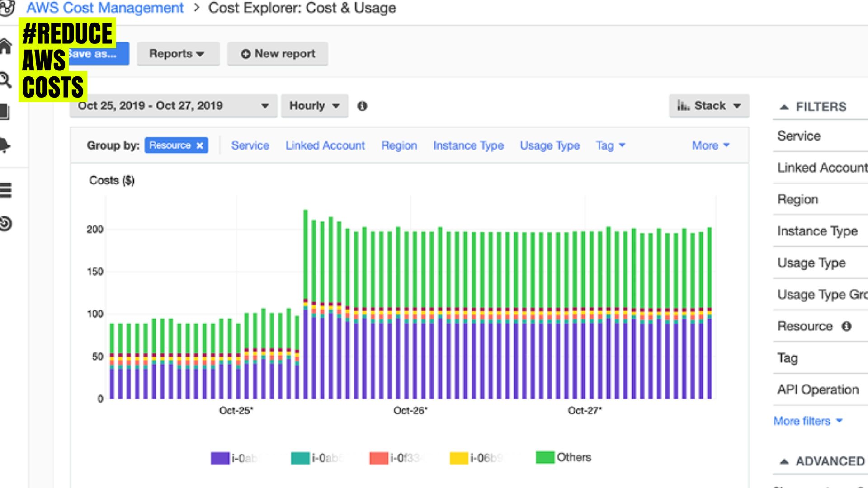Viewport: 868px width, 488px height.
Task: Open the home icon in the sidebar
Action: point(5,46)
